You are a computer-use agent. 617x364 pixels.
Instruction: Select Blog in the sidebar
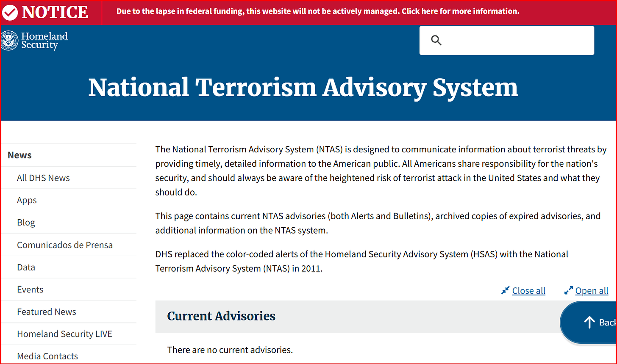click(26, 223)
